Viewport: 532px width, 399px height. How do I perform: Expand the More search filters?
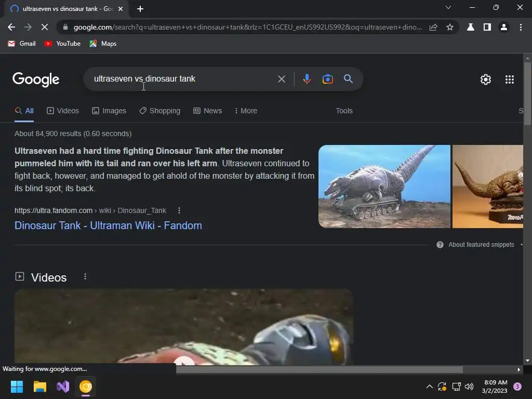pos(246,111)
